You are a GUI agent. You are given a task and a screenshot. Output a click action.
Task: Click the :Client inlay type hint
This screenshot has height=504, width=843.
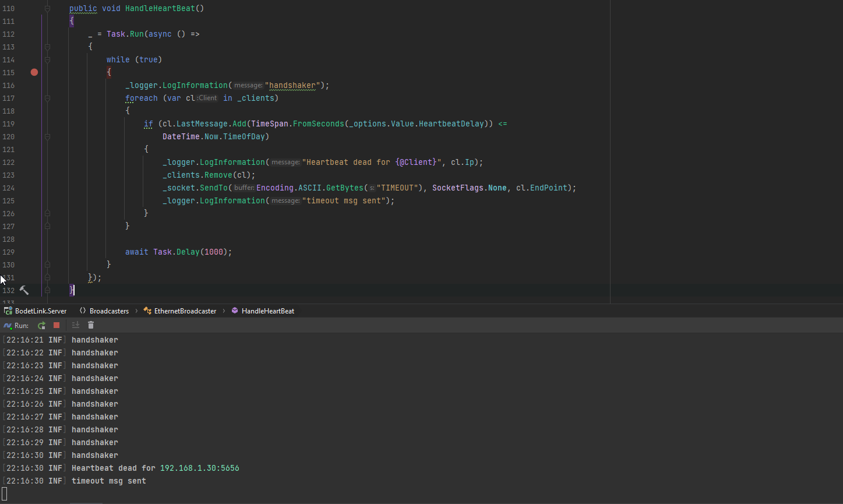[x=207, y=98]
